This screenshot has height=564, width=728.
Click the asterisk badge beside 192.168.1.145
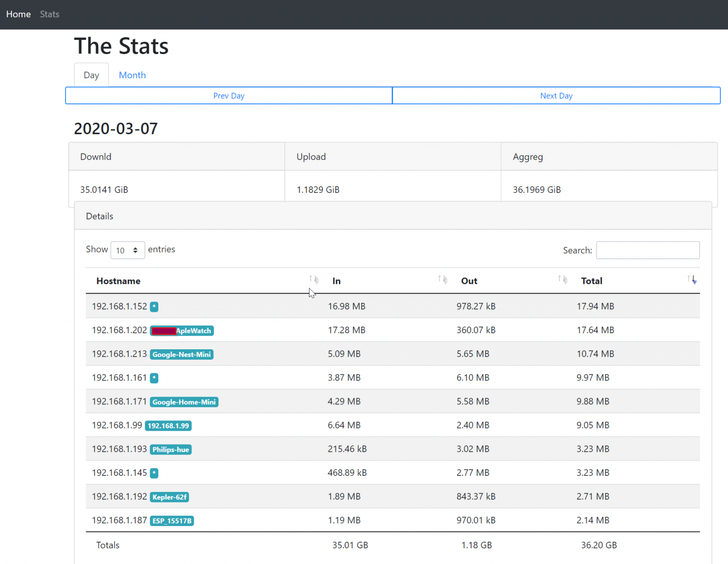(x=154, y=473)
